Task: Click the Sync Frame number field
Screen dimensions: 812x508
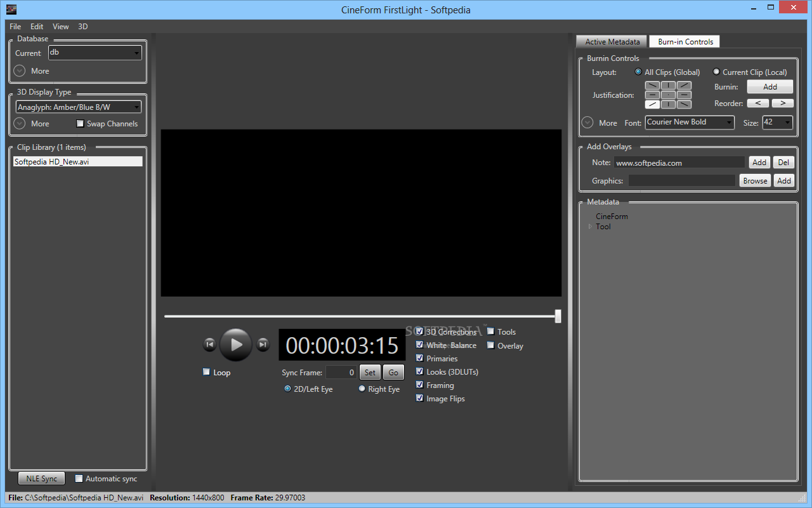Action: tap(341, 373)
